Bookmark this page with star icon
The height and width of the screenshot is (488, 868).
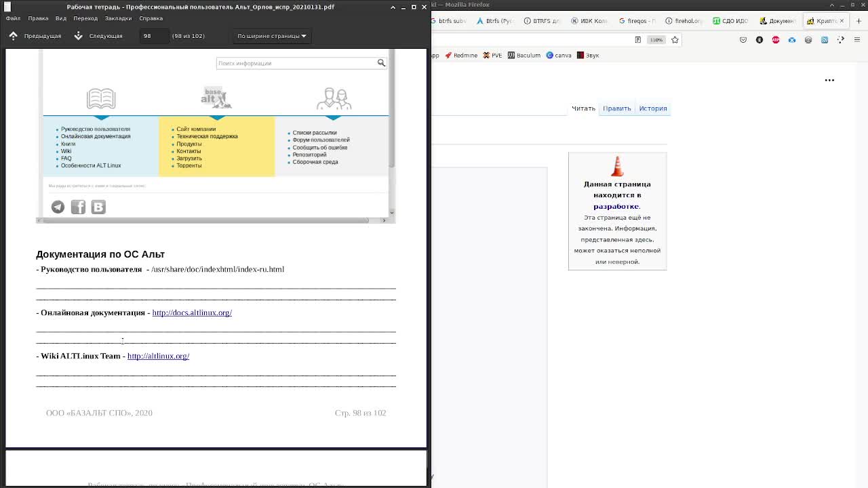click(675, 40)
